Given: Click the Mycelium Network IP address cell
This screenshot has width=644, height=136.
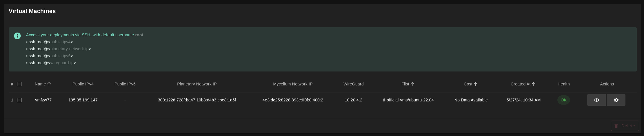Looking at the screenshot, I should click(293, 100).
